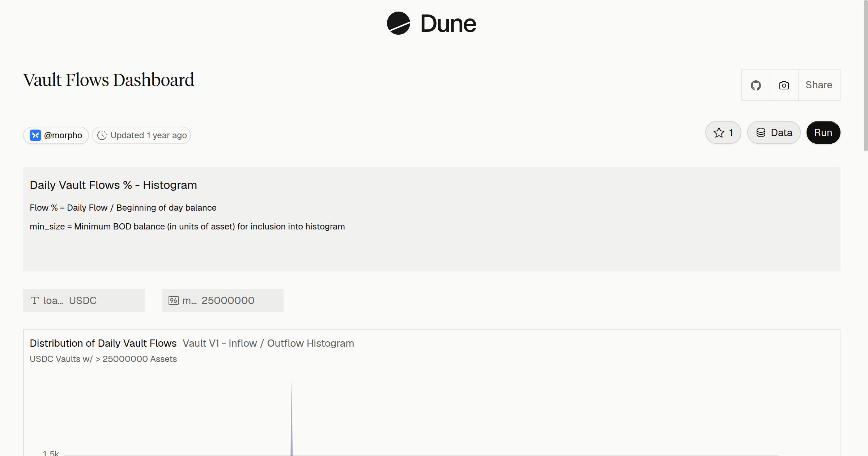Star this dashboard
The height and width of the screenshot is (456, 868).
pos(723,132)
